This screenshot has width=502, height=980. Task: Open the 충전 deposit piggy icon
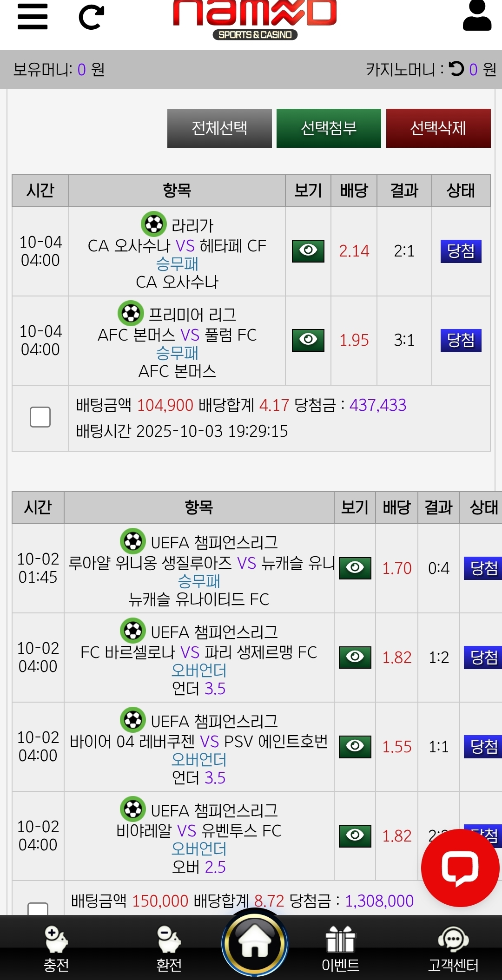click(56, 948)
